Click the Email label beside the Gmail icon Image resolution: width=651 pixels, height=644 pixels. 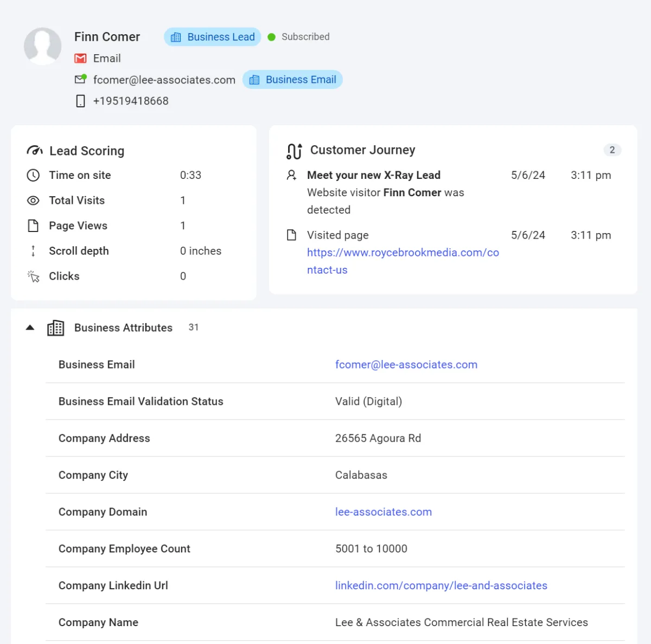(107, 58)
